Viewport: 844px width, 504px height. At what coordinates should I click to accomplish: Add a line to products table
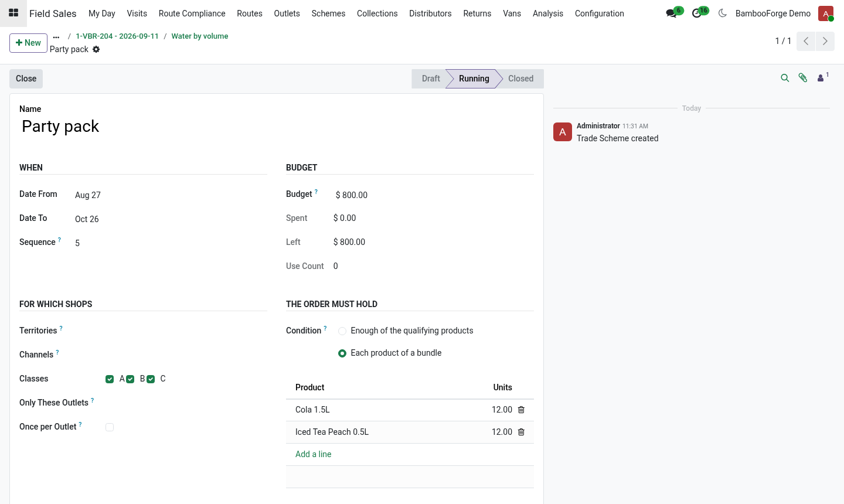(x=314, y=454)
